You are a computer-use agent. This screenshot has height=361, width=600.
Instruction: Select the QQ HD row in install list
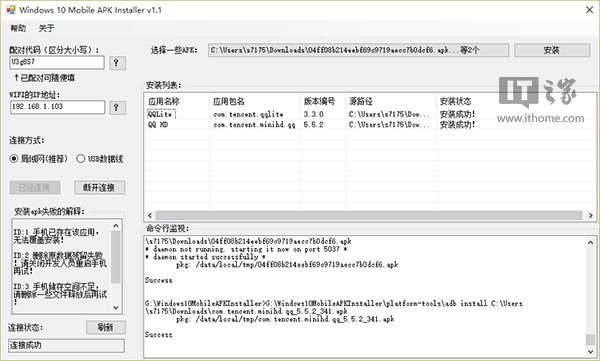tap(368, 124)
